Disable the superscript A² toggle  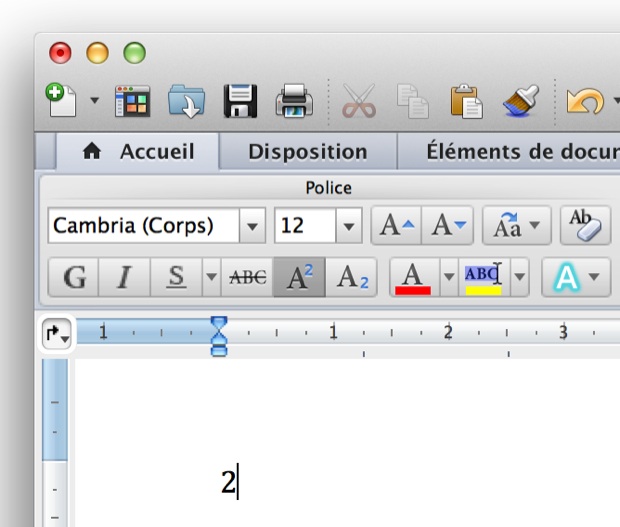[x=300, y=277]
